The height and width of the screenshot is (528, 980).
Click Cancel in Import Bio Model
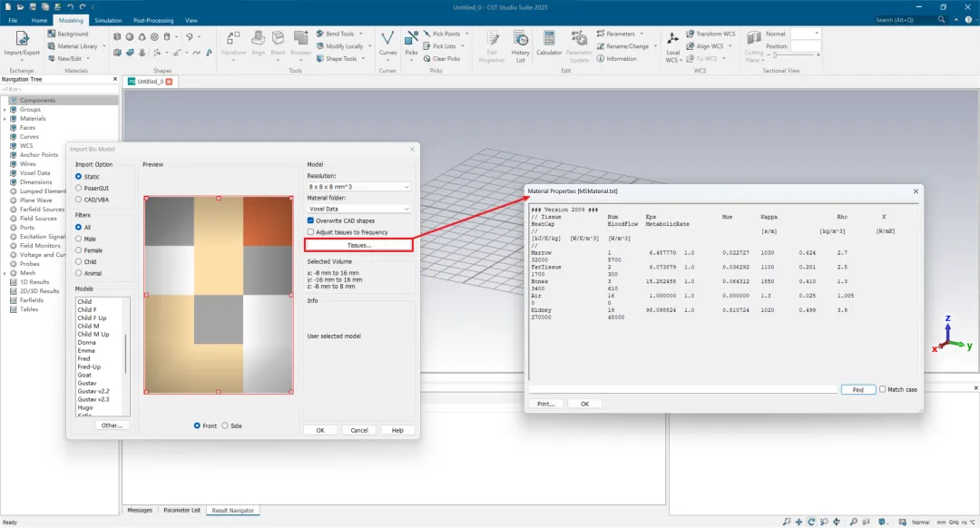[x=358, y=430]
